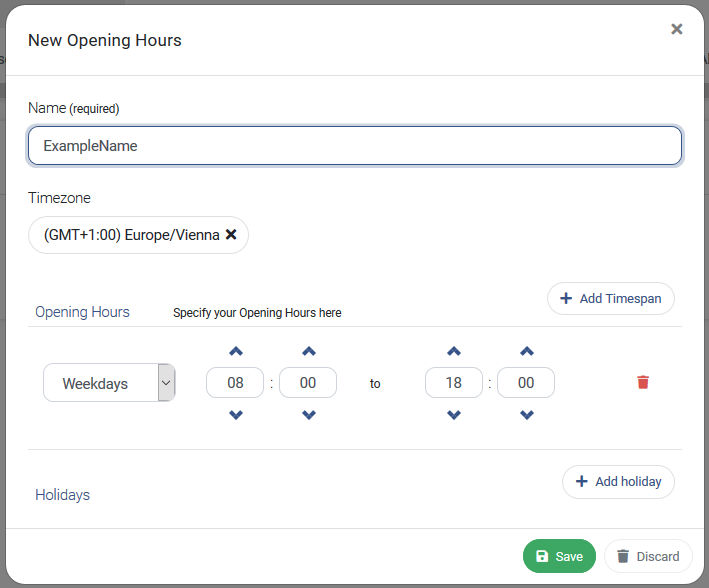Decrease the start minutes value
Image resolution: width=709 pixels, height=588 pixels.
[x=308, y=414]
